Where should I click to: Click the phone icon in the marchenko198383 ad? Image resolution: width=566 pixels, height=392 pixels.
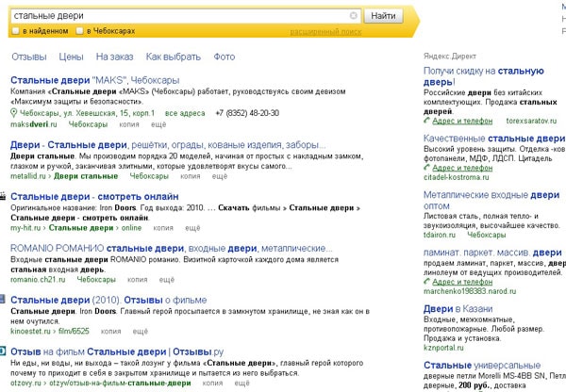click(x=427, y=280)
